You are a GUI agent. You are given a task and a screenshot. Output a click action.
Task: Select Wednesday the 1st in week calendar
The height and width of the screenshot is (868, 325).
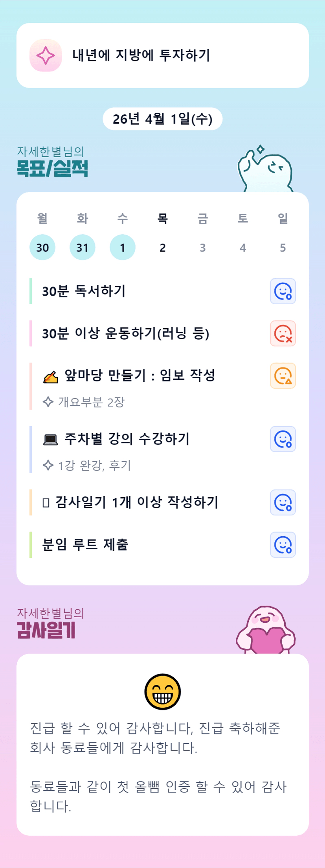[123, 248]
